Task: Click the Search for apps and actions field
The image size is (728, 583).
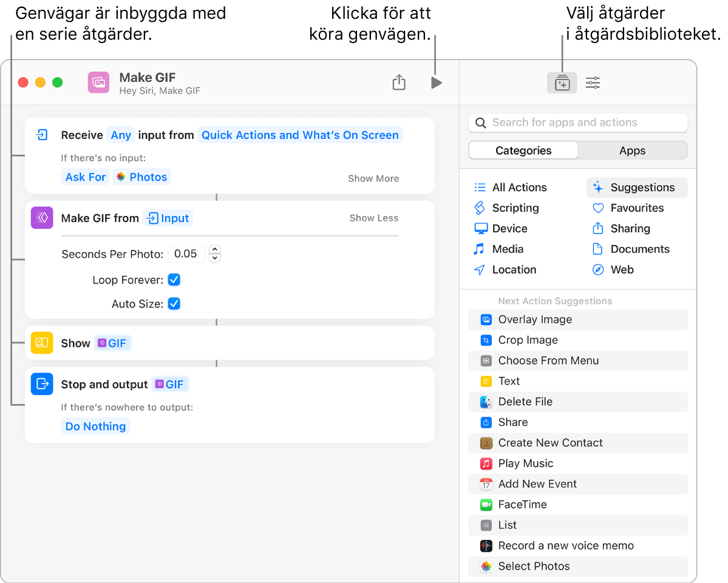Action: pyautogui.click(x=577, y=123)
